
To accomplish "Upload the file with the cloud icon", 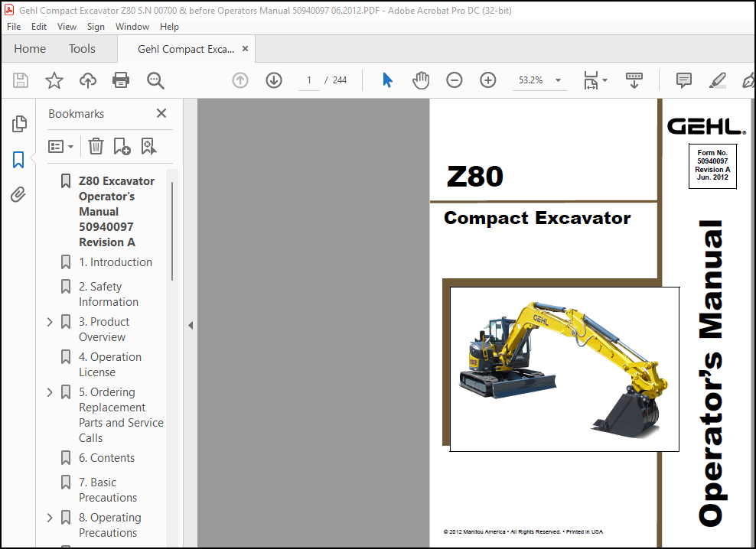I will click(88, 80).
